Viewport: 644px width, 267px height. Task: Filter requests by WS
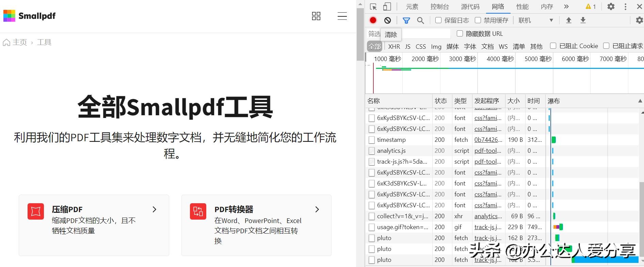[503, 46]
